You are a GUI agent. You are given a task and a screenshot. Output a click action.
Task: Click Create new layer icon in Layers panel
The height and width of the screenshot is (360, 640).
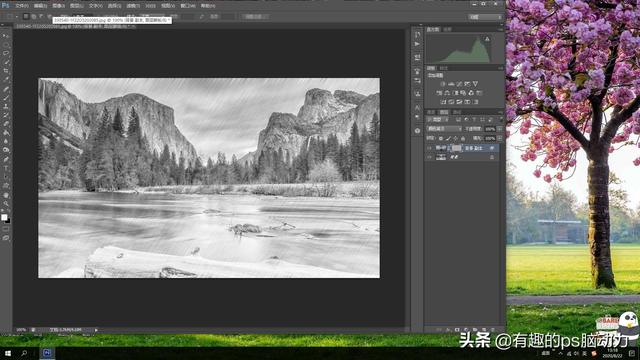tap(484, 329)
